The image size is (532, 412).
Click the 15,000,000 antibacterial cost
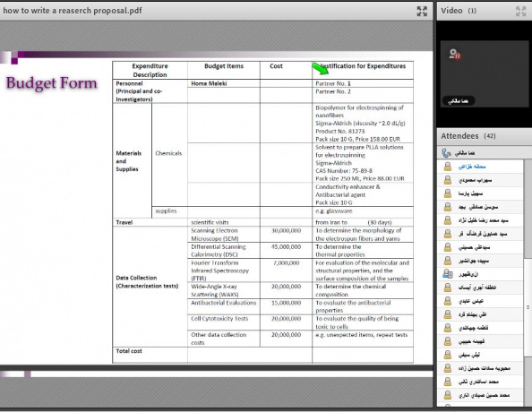[x=286, y=303]
